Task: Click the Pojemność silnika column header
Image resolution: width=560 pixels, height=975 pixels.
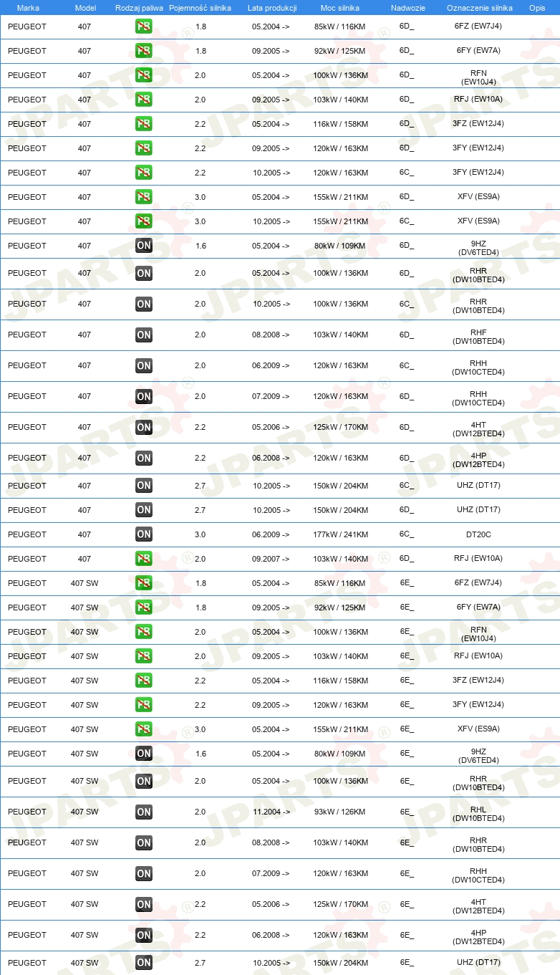Action: pyautogui.click(x=200, y=8)
